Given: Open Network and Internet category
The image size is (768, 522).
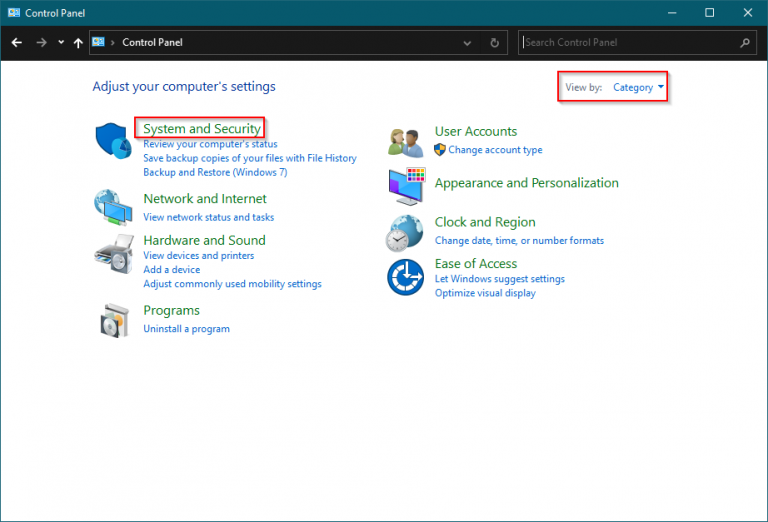Looking at the screenshot, I should (x=205, y=198).
